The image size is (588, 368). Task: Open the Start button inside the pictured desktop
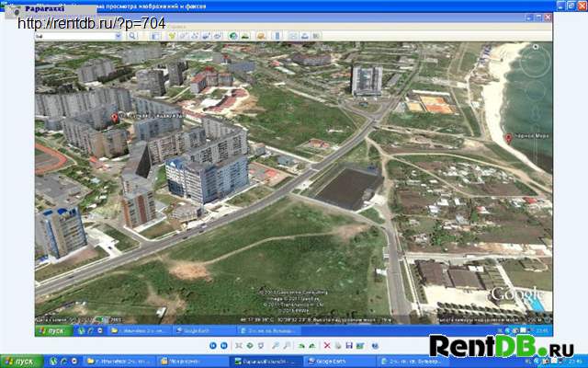(55, 331)
